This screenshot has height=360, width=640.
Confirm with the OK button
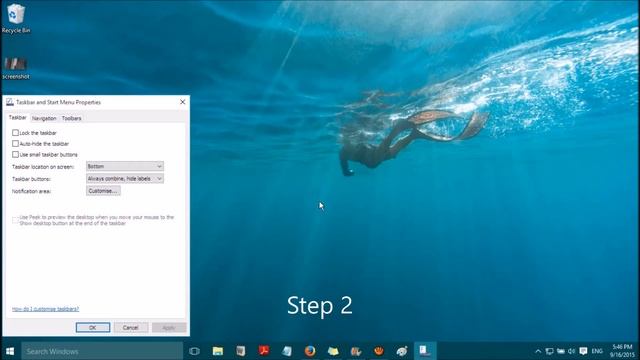[x=93, y=327]
